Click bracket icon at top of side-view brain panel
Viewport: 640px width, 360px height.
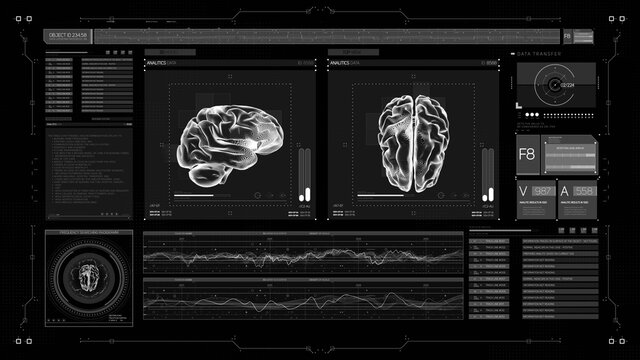[x=230, y=76]
